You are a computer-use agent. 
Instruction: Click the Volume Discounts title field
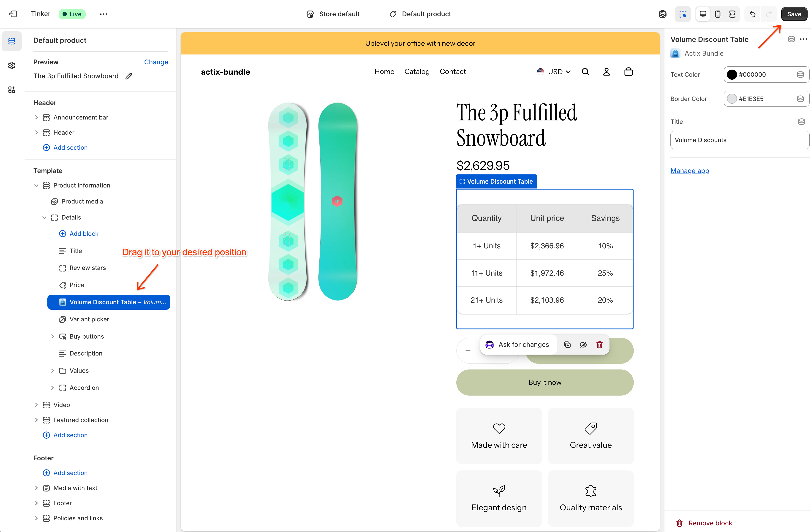click(x=739, y=140)
